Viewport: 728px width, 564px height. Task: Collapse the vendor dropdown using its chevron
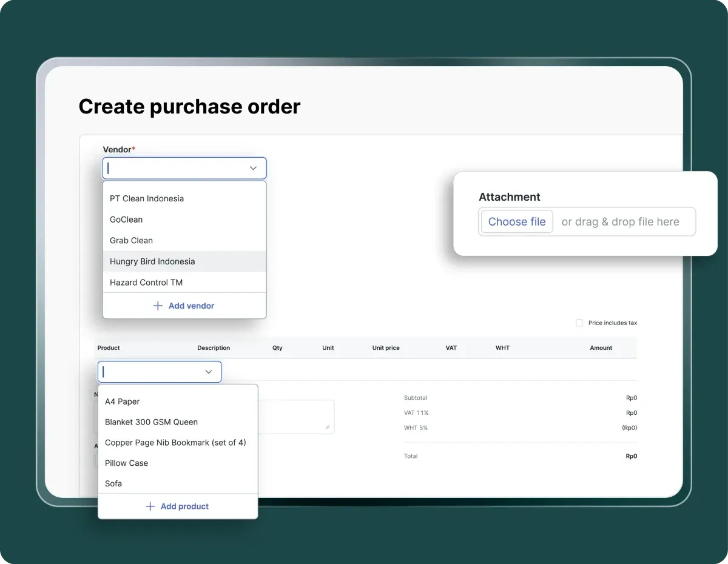pyautogui.click(x=253, y=168)
